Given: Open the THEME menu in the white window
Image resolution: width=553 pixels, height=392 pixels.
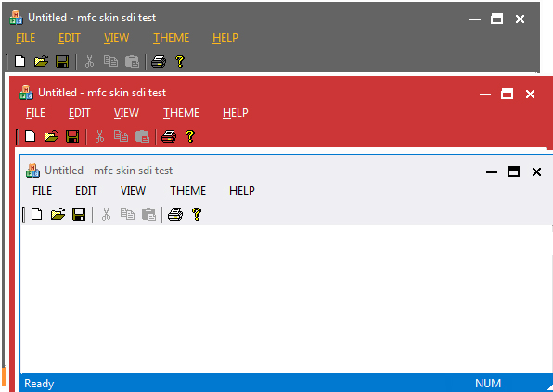Looking at the screenshot, I should (187, 191).
